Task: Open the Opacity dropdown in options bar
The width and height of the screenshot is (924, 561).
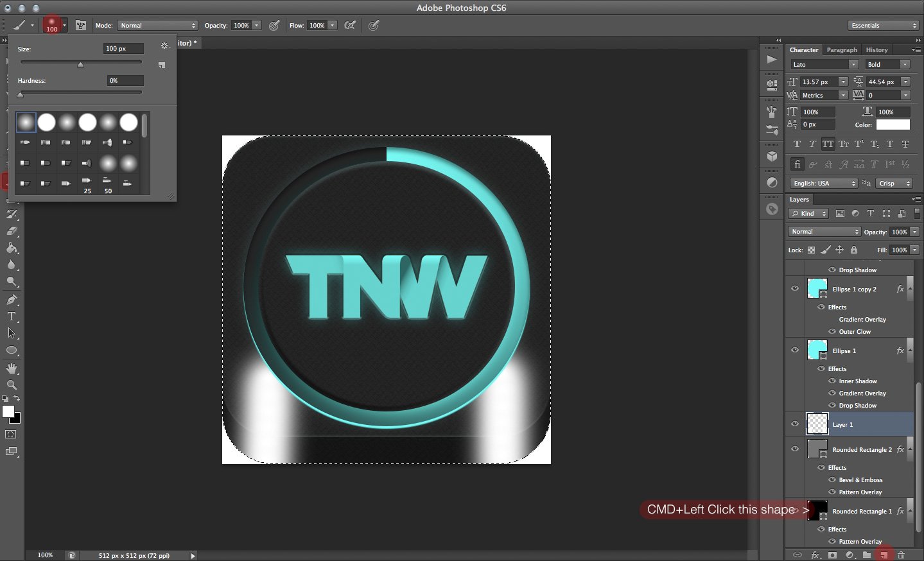Action: click(257, 26)
